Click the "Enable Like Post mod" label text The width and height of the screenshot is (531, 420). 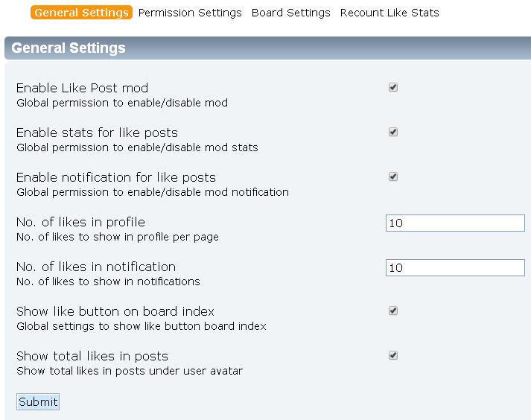[82, 88]
